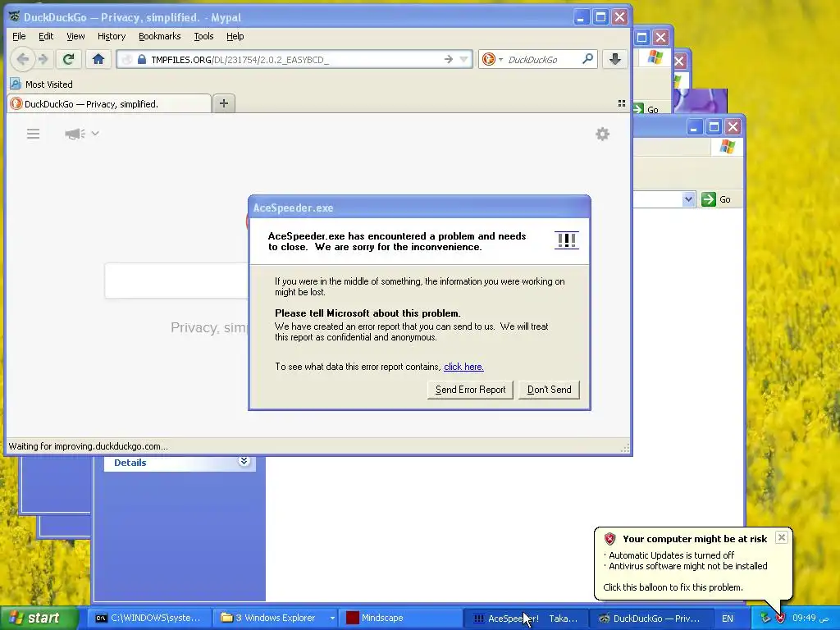Reload the page in Mypal
Screen dimensions: 840x630
coord(68,59)
